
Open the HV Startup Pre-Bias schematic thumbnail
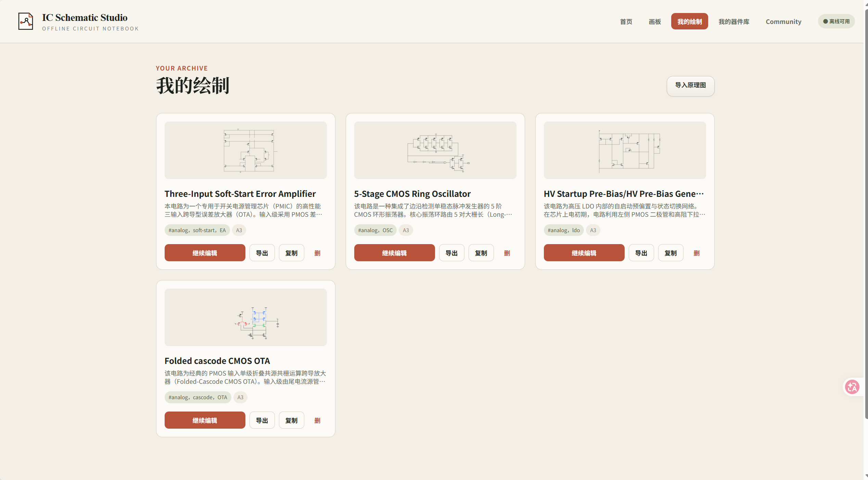point(625,150)
